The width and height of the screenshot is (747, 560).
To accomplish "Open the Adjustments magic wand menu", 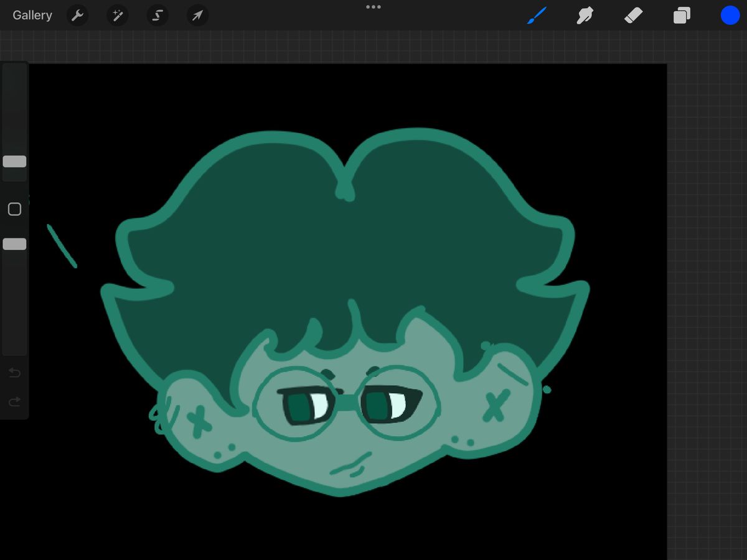I will [117, 16].
